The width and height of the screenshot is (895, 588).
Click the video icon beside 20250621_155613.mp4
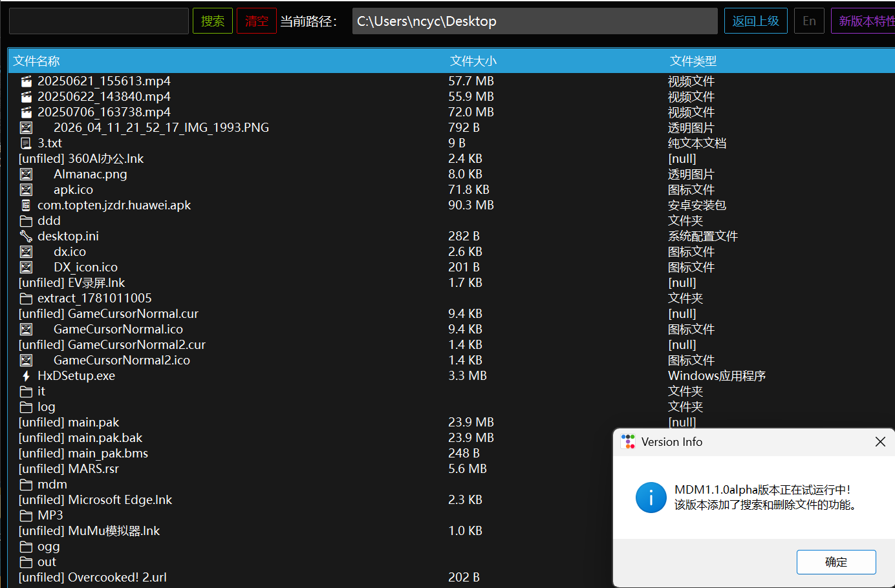pos(26,81)
